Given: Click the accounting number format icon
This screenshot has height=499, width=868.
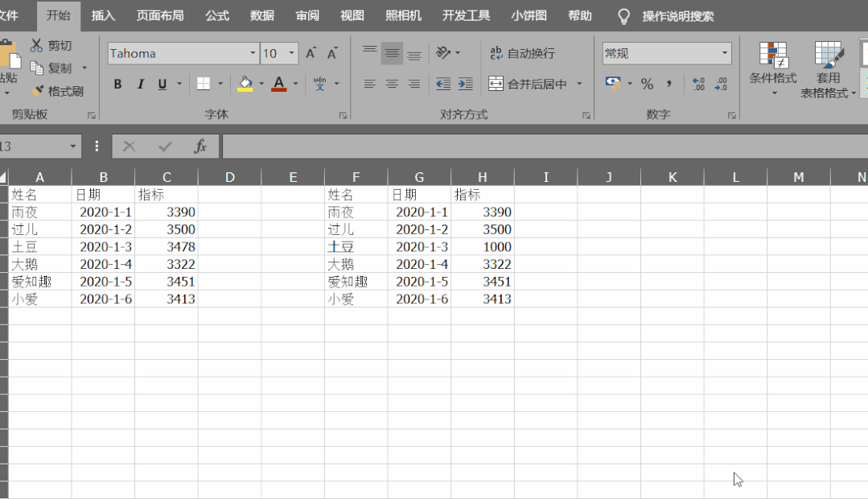Looking at the screenshot, I should pyautogui.click(x=613, y=84).
